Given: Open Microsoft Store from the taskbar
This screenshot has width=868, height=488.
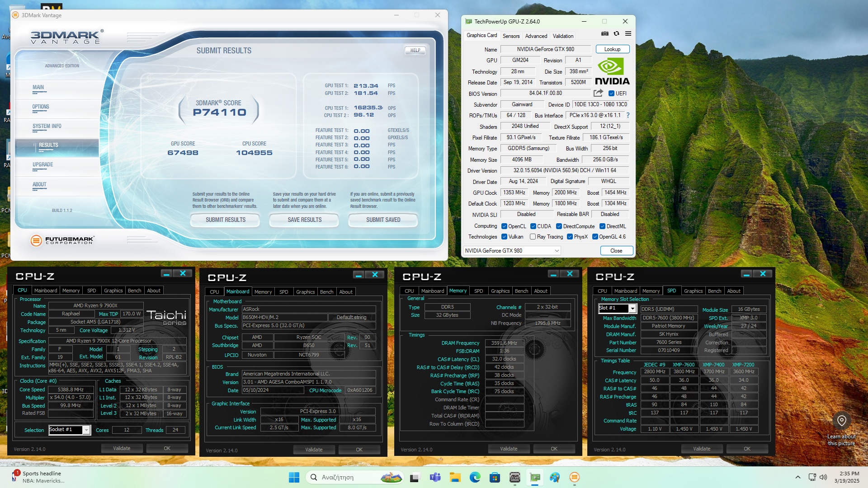Looking at the screenshot, I should tap(495, 477).
